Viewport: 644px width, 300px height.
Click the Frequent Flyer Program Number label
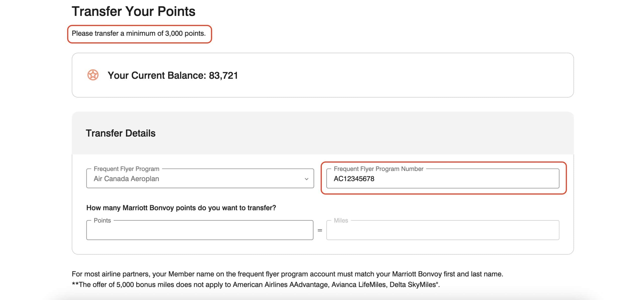(378, 169)
